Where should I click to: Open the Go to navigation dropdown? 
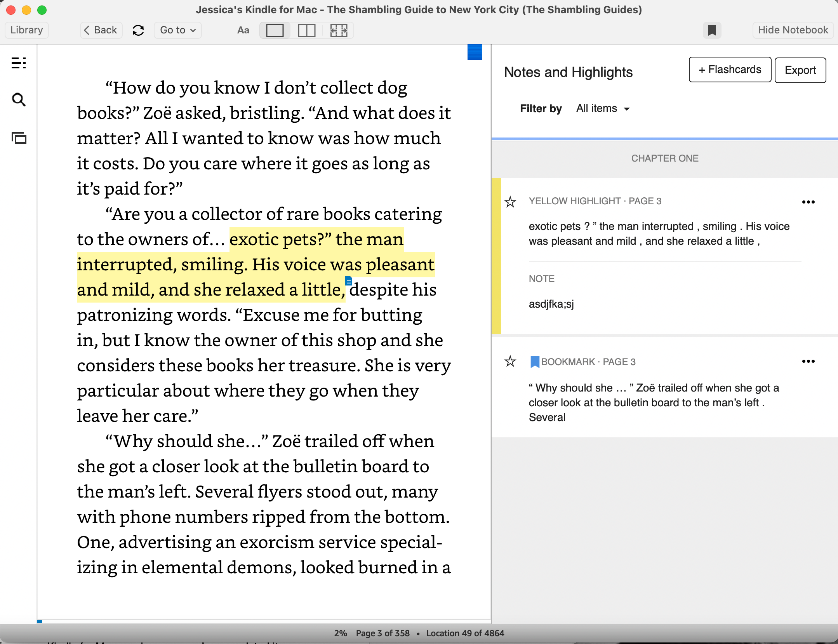pyautogui.click(x=177, y=30)
